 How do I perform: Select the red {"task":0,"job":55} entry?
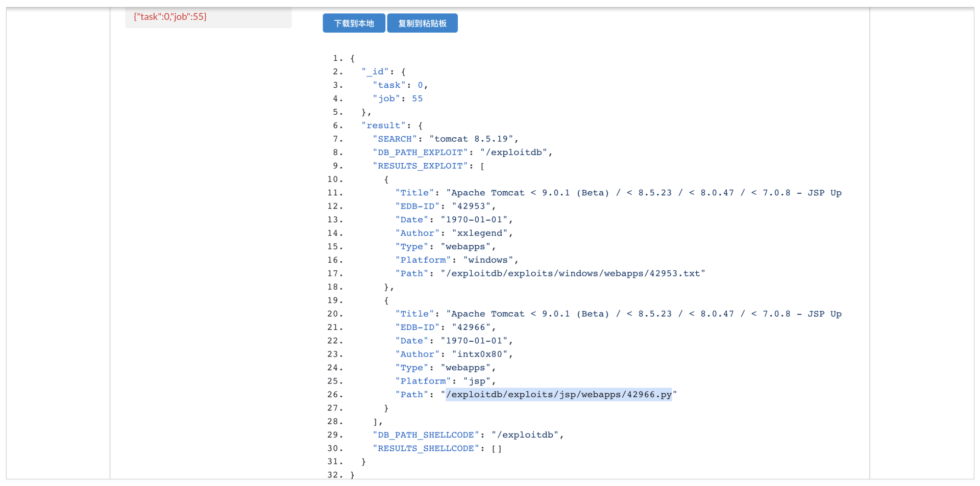170,17
